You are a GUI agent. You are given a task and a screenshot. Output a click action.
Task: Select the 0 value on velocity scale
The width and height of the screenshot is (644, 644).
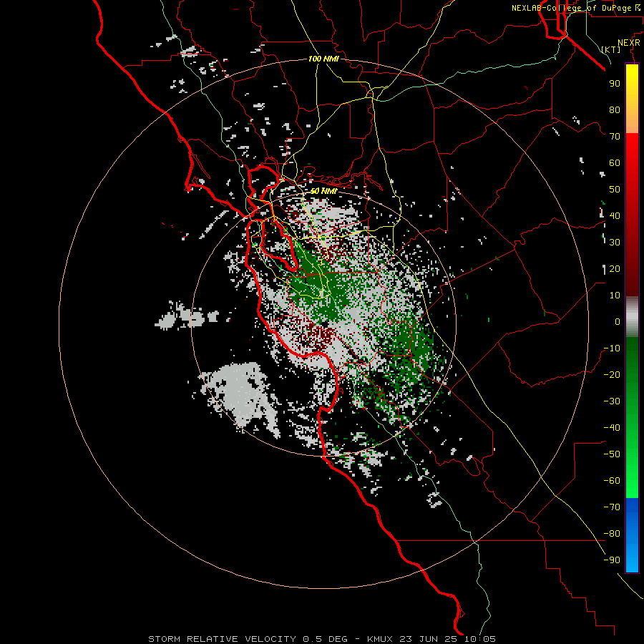coord(618,321)
